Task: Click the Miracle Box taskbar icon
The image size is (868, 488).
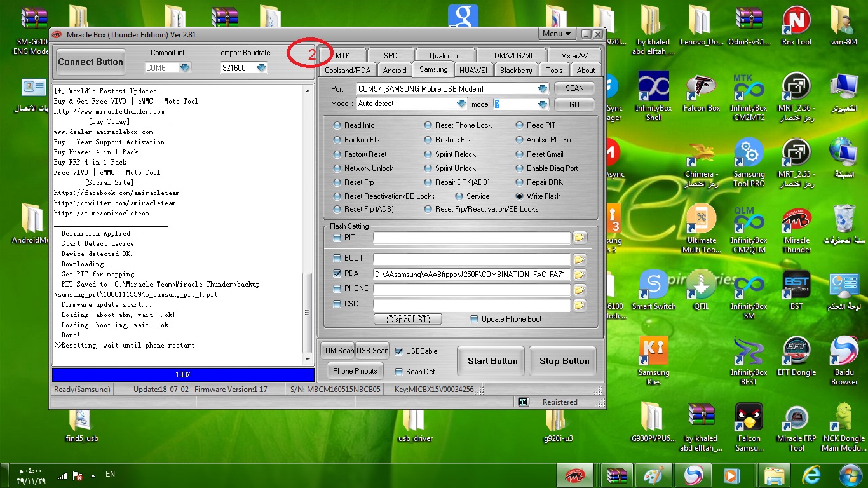Action: [x=575, y=475]
